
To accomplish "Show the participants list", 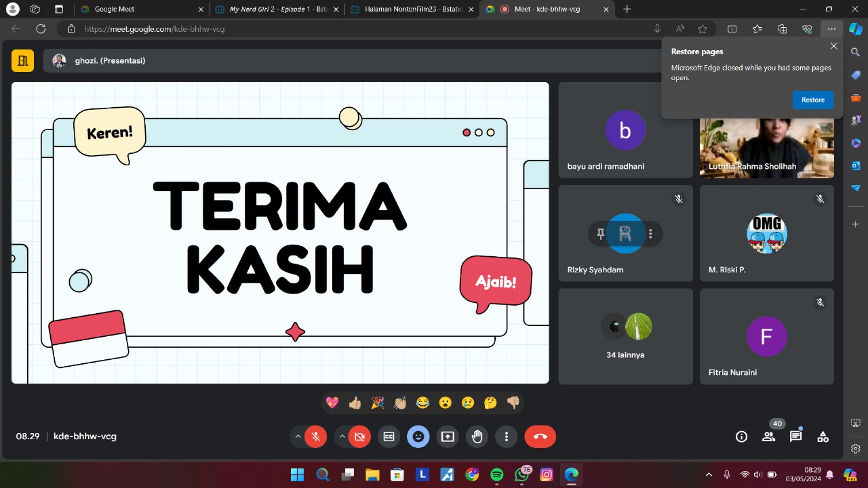I will click(768, 436).
